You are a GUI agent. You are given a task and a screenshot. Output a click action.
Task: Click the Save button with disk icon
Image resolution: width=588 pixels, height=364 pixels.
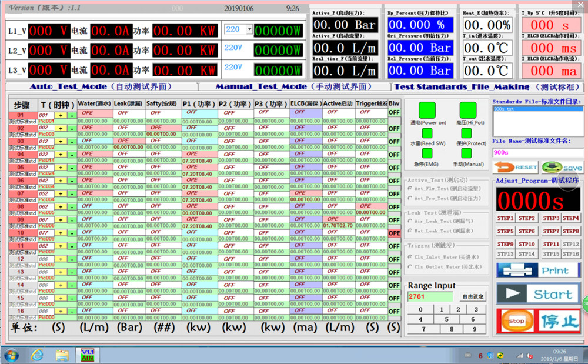563,167
